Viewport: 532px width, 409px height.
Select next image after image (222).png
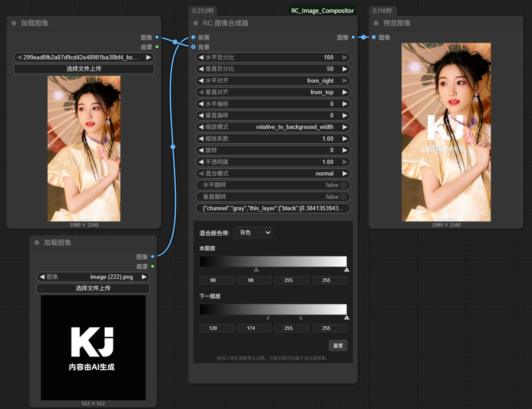click(144, 277)
